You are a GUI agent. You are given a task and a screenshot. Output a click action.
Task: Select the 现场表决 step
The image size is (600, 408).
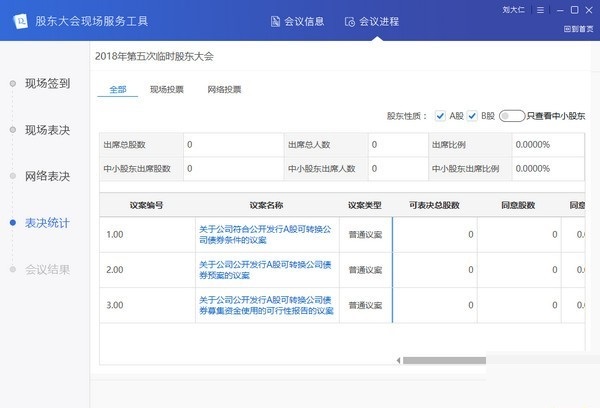click(x=47, y=130)
